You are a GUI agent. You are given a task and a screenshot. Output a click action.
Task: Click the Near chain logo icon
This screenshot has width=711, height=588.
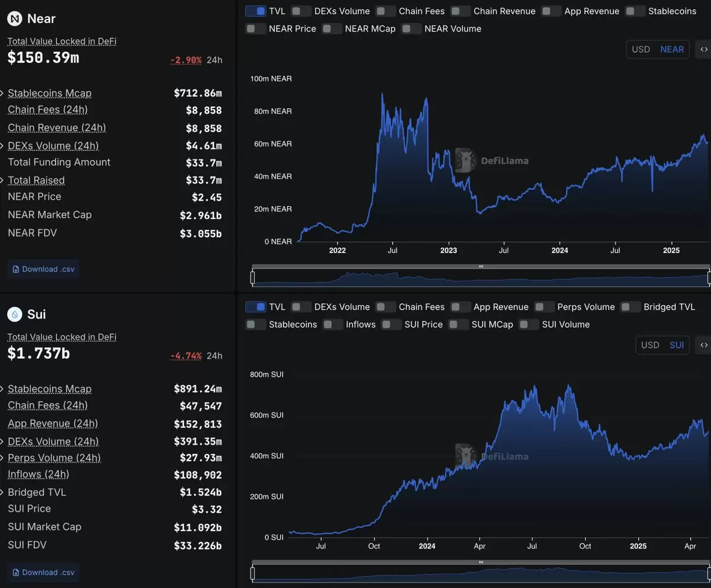(15, 19)
